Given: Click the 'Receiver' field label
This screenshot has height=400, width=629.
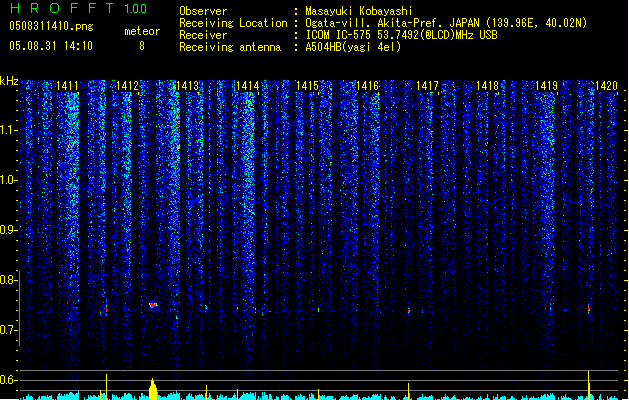Looking at the screenshot, I should pyautogui.click(x=203, y=35).
